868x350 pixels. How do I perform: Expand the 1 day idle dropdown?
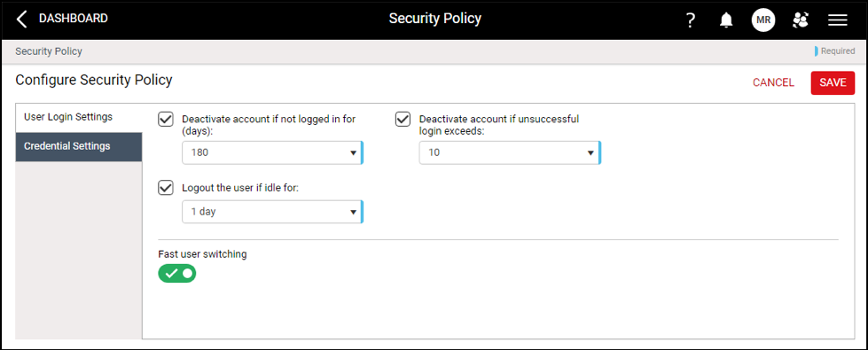pyautogui.click(x=272, y=212)
